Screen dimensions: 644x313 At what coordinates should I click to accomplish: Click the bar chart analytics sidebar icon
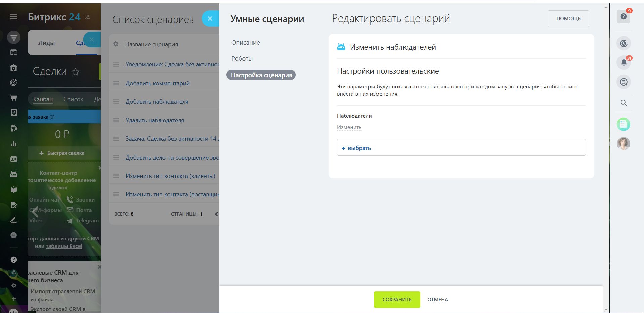(14, 144)
